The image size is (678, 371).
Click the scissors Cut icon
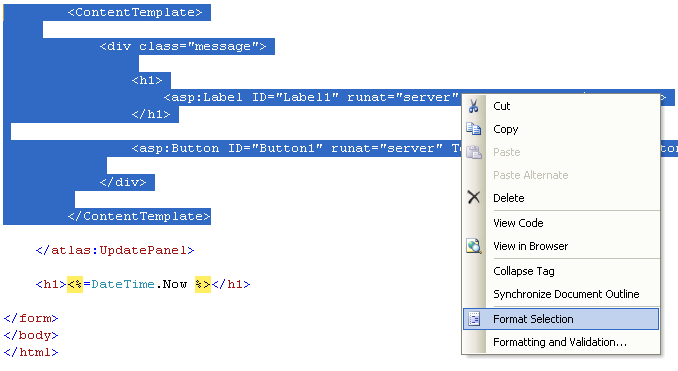tap(473, 106)
